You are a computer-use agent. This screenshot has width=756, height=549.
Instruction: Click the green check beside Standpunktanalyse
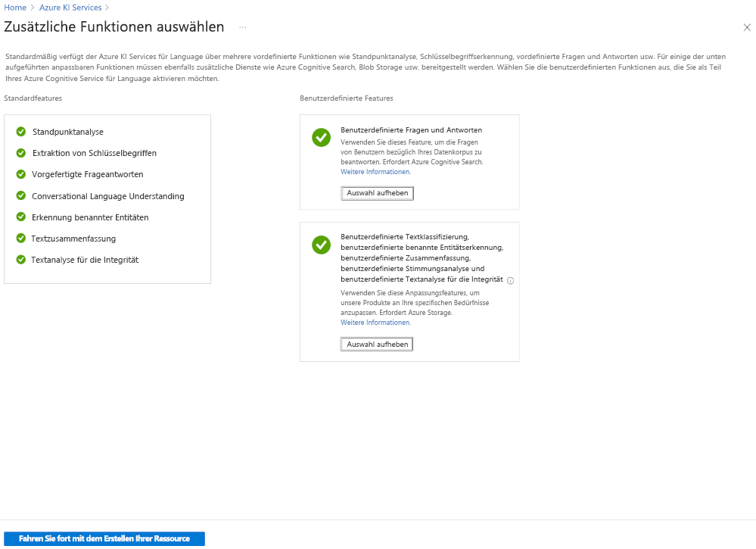pos(20,131)
